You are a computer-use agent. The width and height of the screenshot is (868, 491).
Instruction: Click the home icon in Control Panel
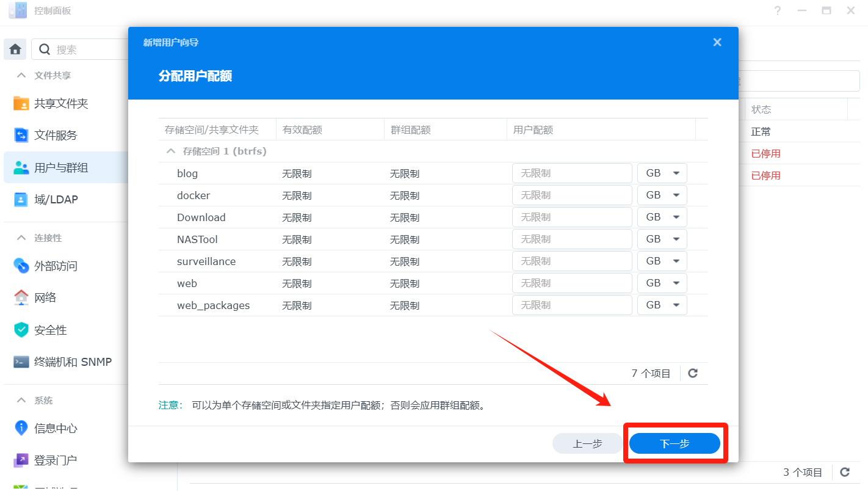(15, 49)
